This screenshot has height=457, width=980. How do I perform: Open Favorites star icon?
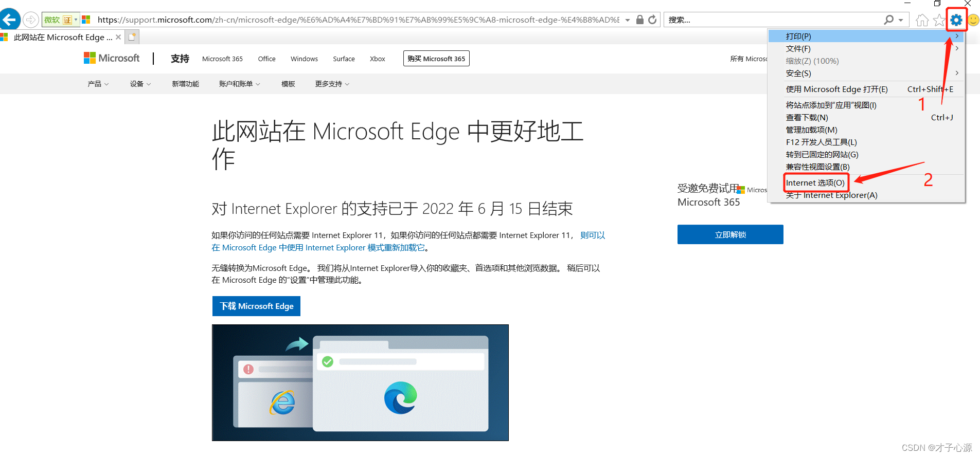point(939,20)
